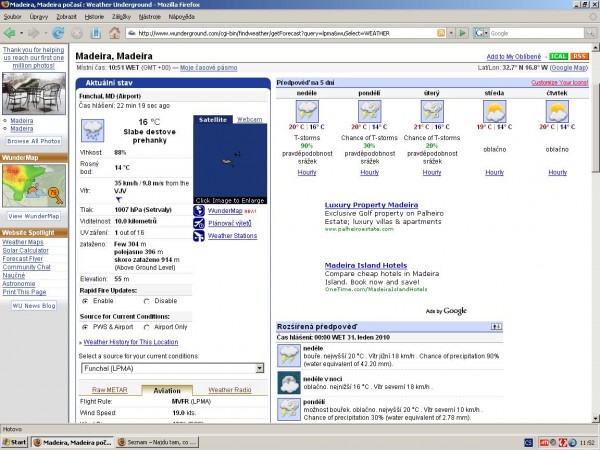Click the Google search input field
Viewport: 600px width, 450px height.
click(536, 33)
